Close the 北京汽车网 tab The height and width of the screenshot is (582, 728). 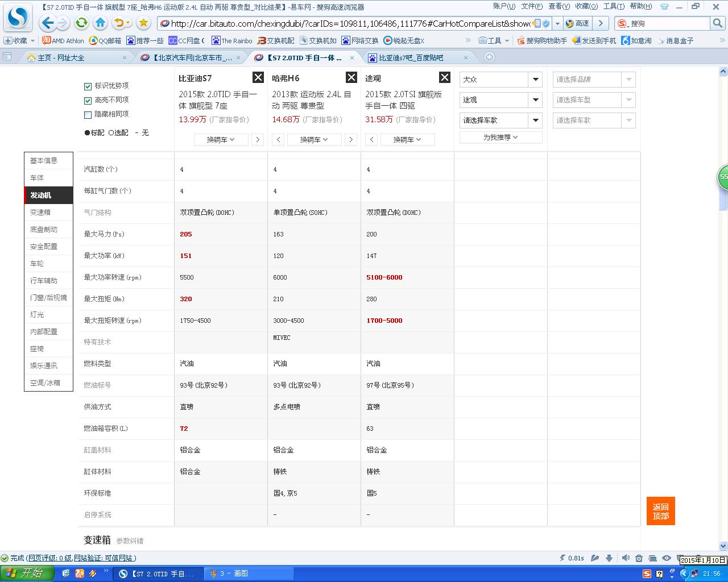(x=238, y=58)
